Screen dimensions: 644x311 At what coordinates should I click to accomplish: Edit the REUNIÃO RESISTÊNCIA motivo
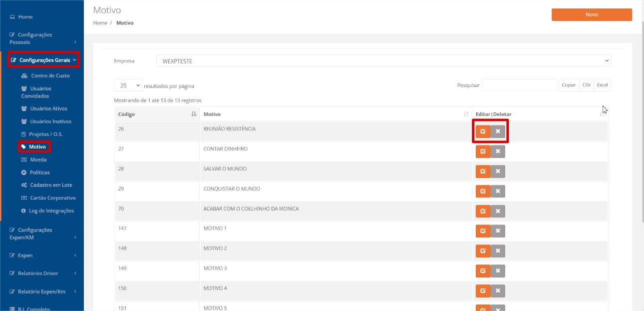(483, 131)
